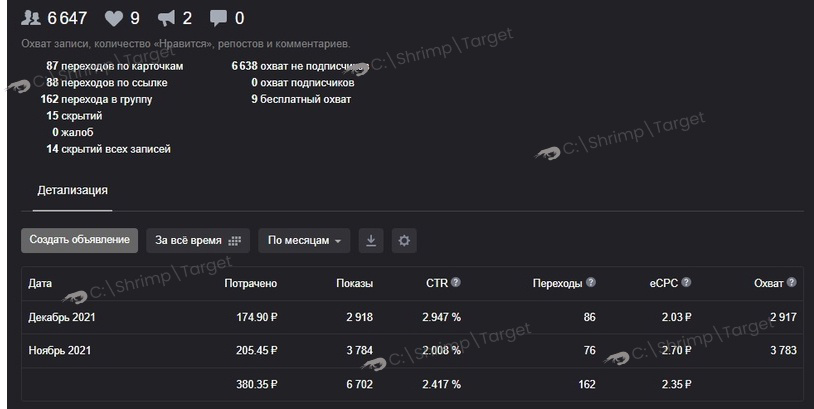Screen dimensions: 814x409
Task: Click the CTR help question mark
Action: [455, 282]
